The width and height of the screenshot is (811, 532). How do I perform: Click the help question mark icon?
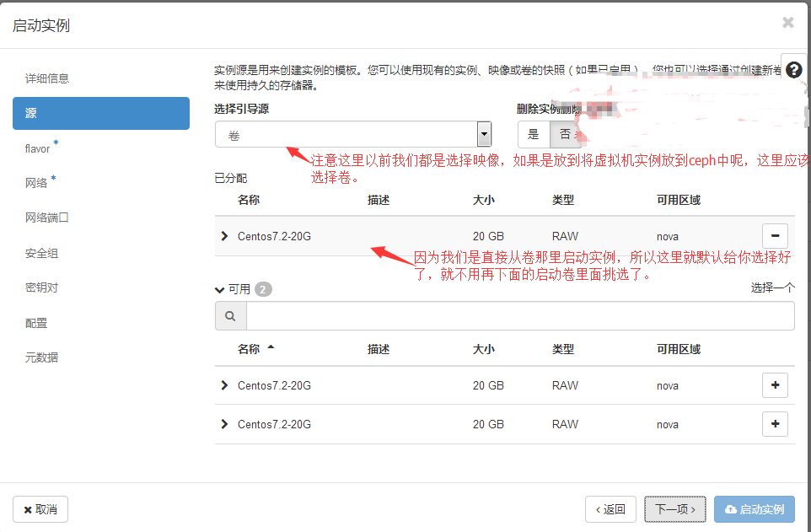click(x=793, y=70)
